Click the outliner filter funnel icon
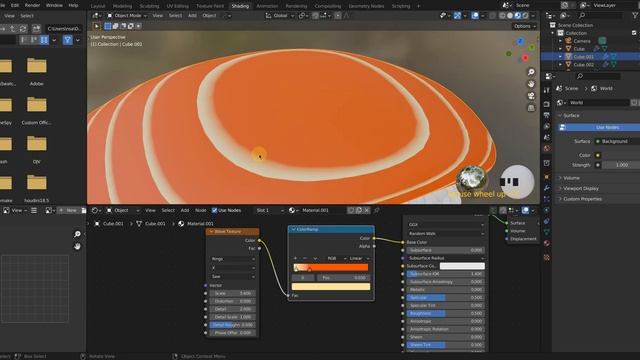Viewport: 640px width, 360px height. tap(635, 15)
